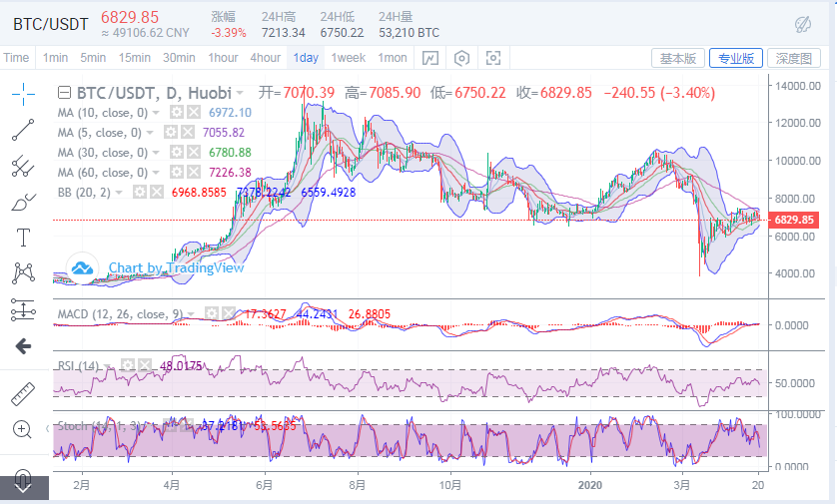Remove the MA 10 indicator
This screenshot has width=837, height=504.
(x=194, y=113)
